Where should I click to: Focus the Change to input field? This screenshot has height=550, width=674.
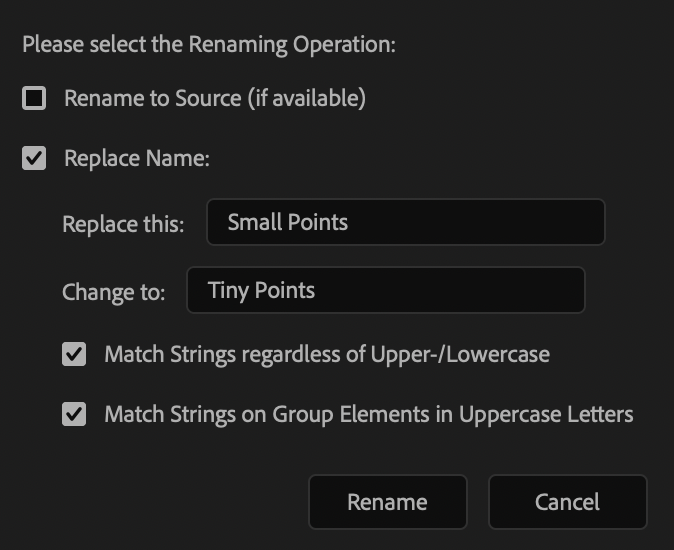[x=385, y=291]
